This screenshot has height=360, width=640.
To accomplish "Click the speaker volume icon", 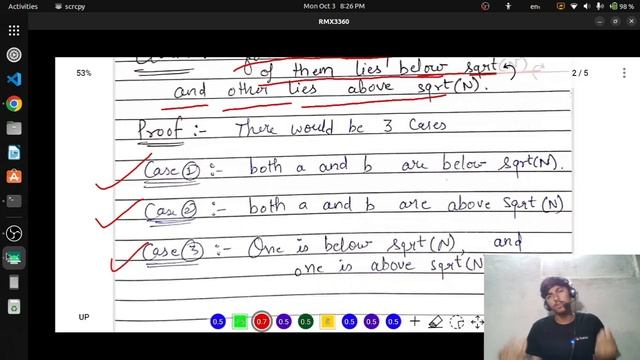I will click(x=587, y=7).
